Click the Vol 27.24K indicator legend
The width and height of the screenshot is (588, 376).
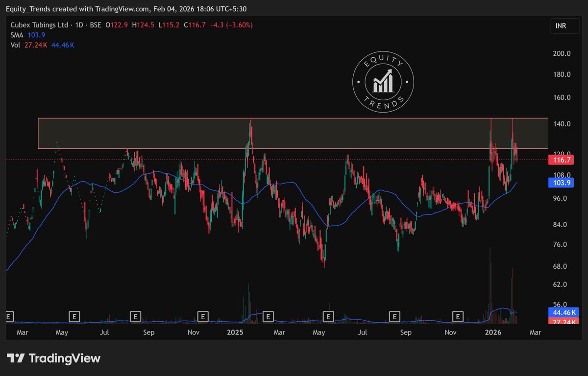click(42, 45)
